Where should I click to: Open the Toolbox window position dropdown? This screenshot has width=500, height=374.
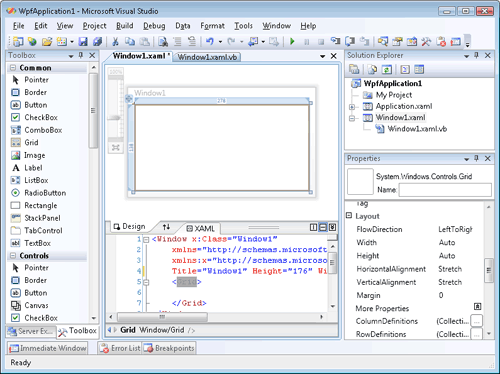coord(71,56)
